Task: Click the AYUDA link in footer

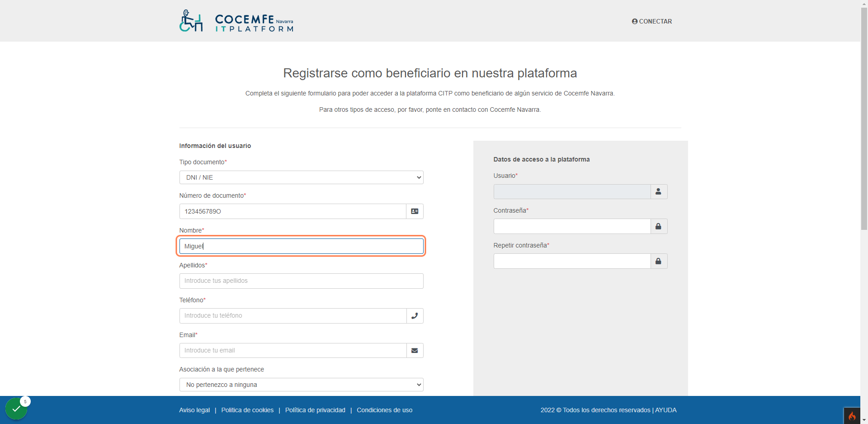Action: coord(666,410)
